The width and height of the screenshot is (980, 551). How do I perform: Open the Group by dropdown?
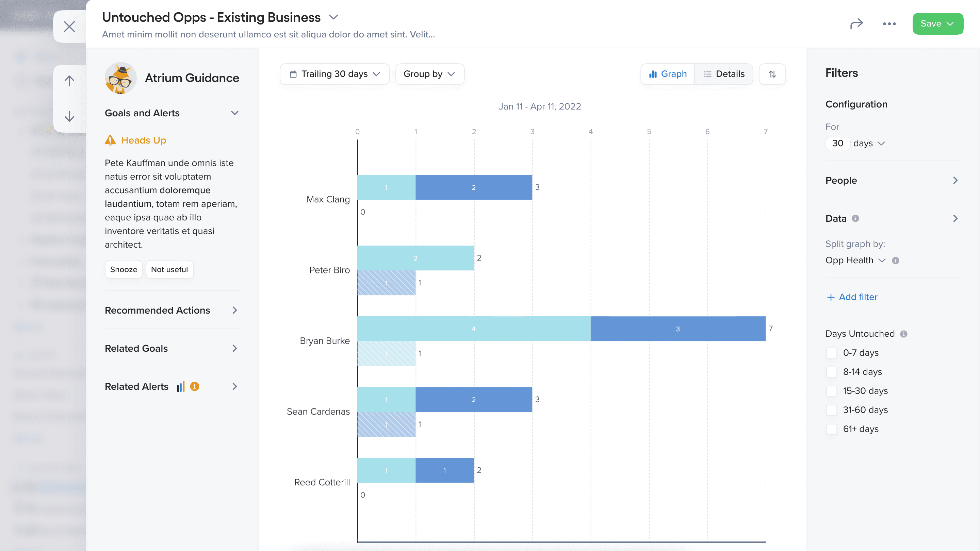pyautogui.click(x=429, y=74)
